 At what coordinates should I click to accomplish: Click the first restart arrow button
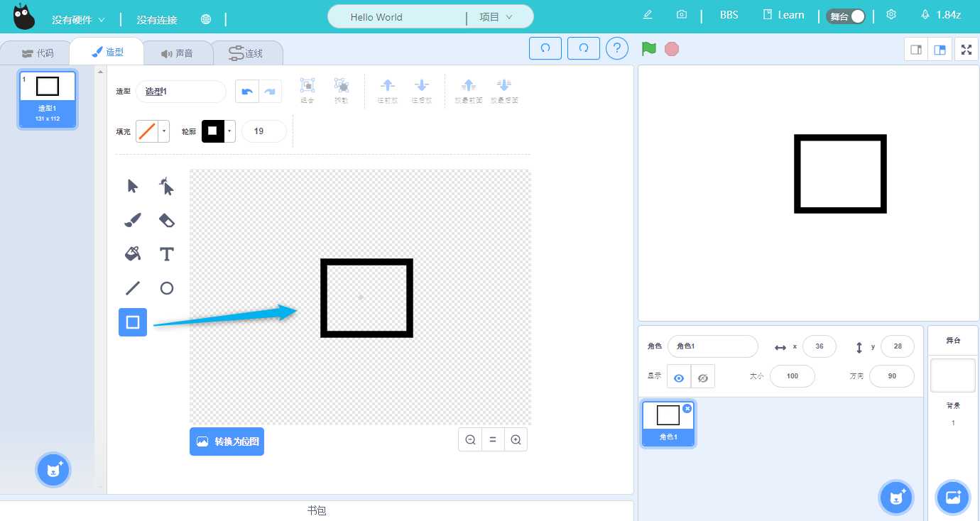[545, 48]
